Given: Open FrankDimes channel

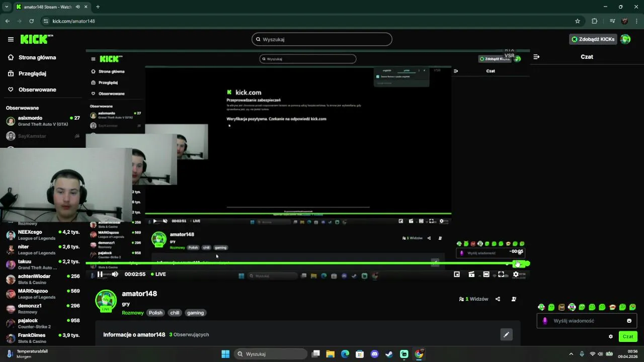Looking at the screenshot, I should (x=43, y=338).
